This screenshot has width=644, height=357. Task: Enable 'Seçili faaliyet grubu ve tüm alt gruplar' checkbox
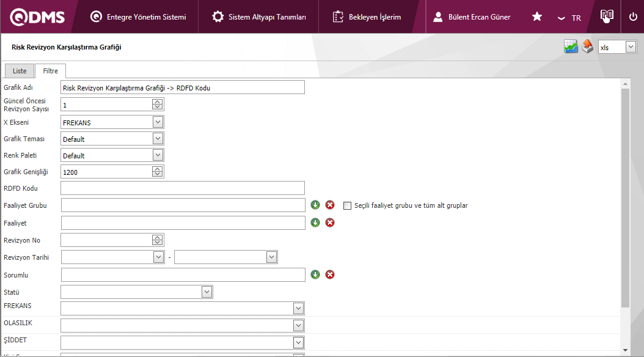[x=348, y=205]
